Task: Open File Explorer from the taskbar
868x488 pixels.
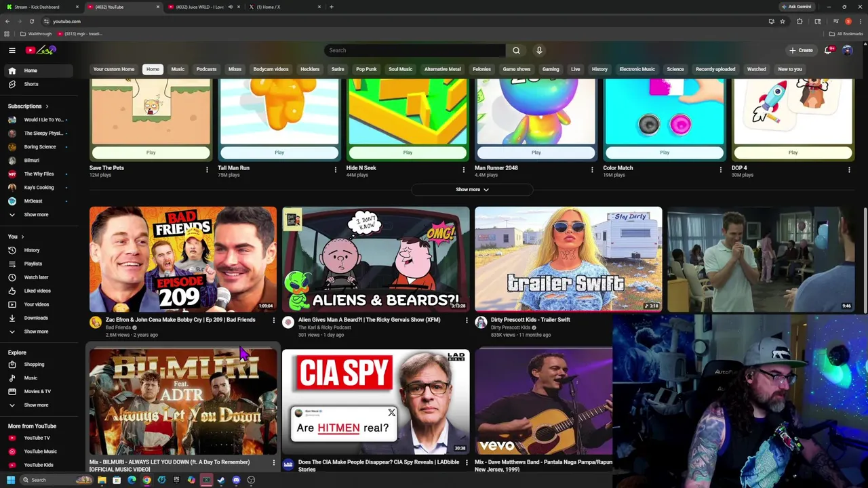Action: pos(102,480)
